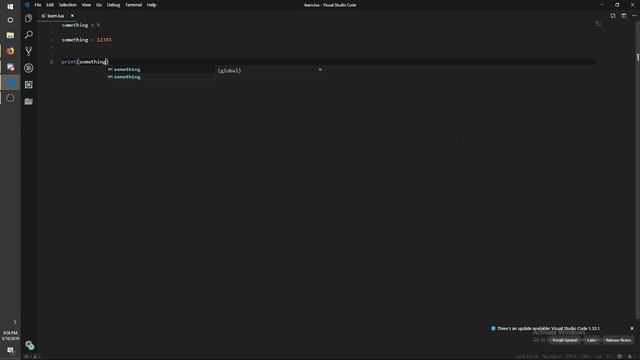
Task: Click the vertical scrollbar of the editor
Action: click(x=638, y=169)
